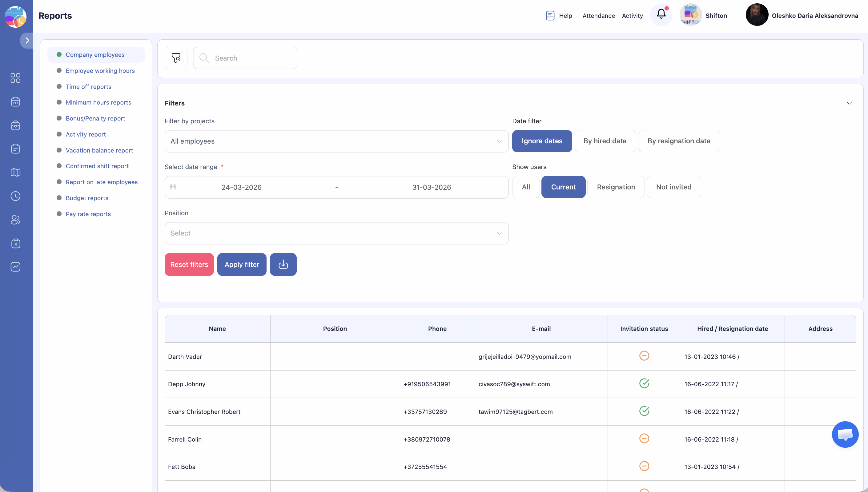Open the clock icon in the left sidebar

[x=16, y=196]
